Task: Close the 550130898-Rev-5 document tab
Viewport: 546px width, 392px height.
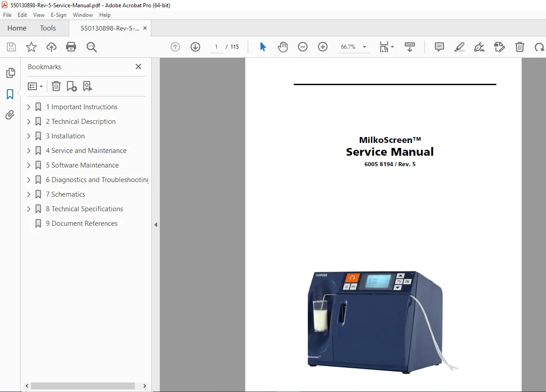Action: click(x=145, y=28)
